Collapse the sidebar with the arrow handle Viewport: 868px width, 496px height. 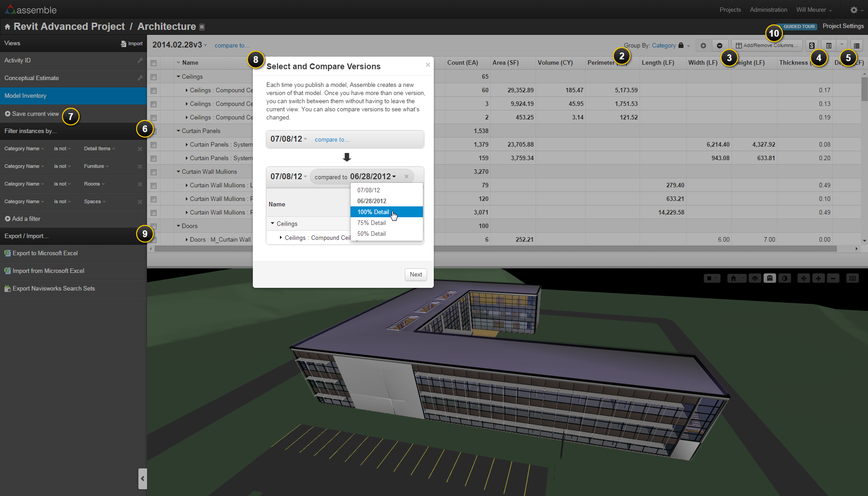point(142,478)
